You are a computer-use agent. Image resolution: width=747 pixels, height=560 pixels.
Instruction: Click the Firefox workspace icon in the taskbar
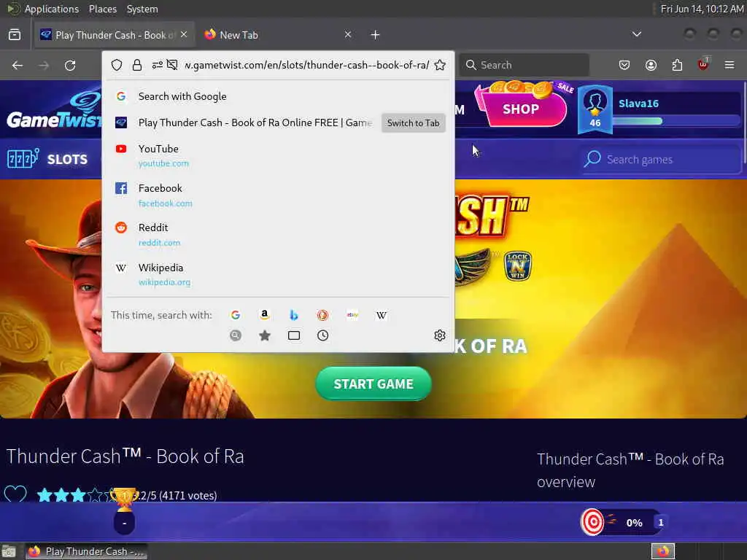click(663, 551)
